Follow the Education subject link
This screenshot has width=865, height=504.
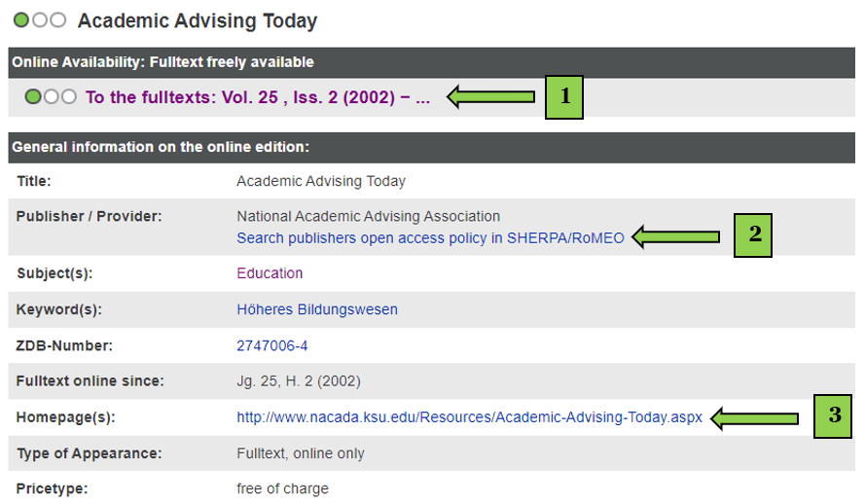270,273
